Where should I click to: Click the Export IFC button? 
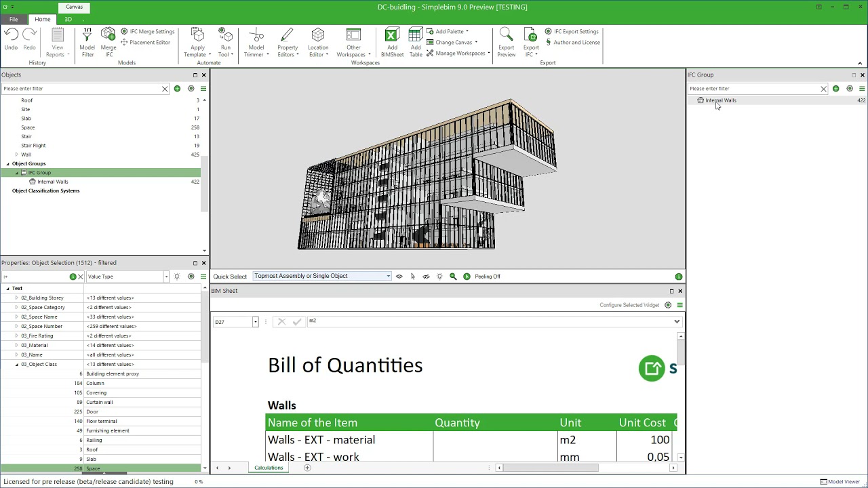pos(531,42)
